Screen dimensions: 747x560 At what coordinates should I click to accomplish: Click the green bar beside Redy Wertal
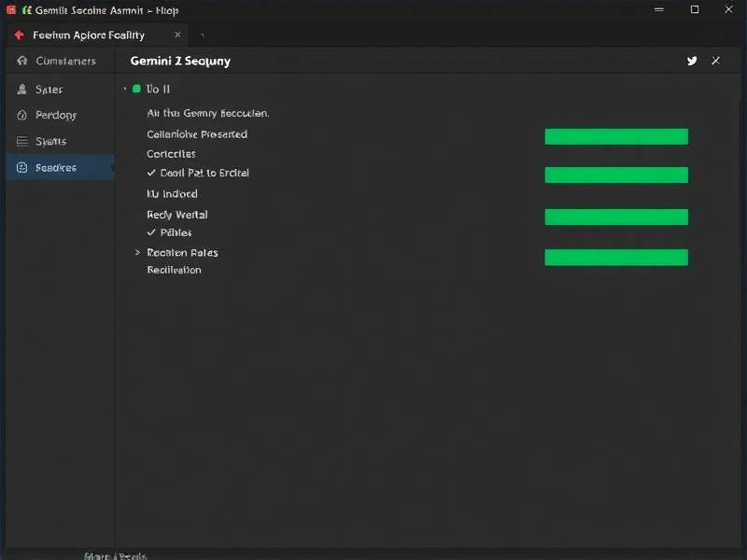(616, 217)
